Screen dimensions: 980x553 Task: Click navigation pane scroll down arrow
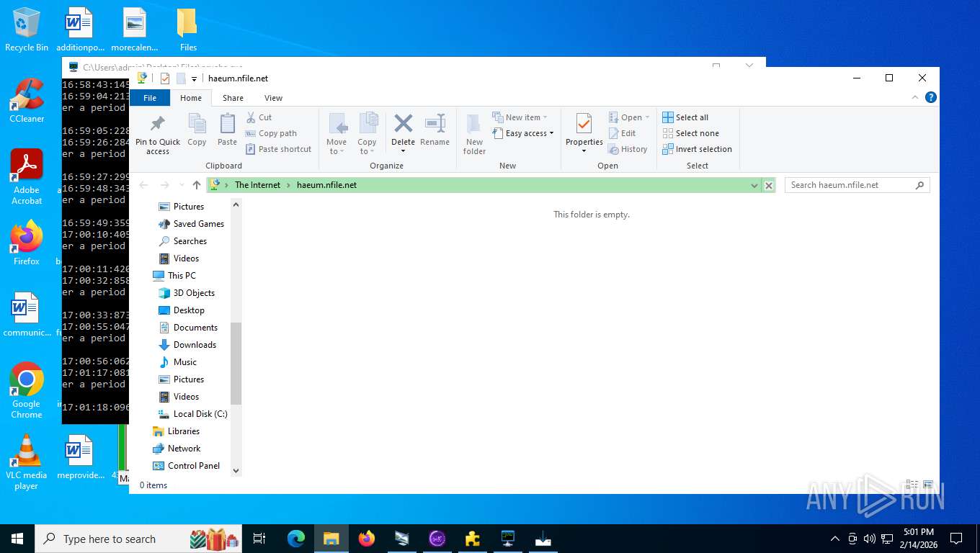pos(236,470)
